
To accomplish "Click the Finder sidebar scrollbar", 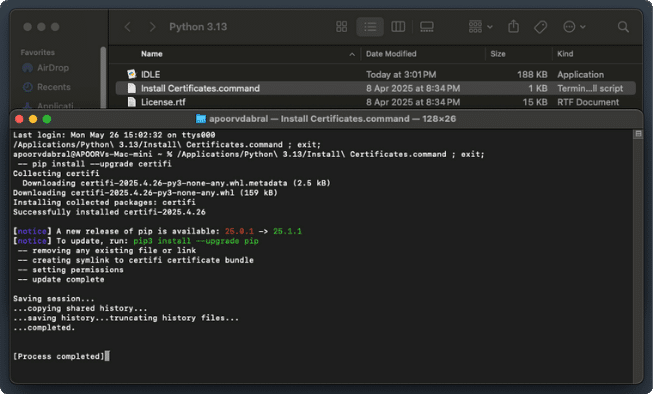I will coord(103,77).
